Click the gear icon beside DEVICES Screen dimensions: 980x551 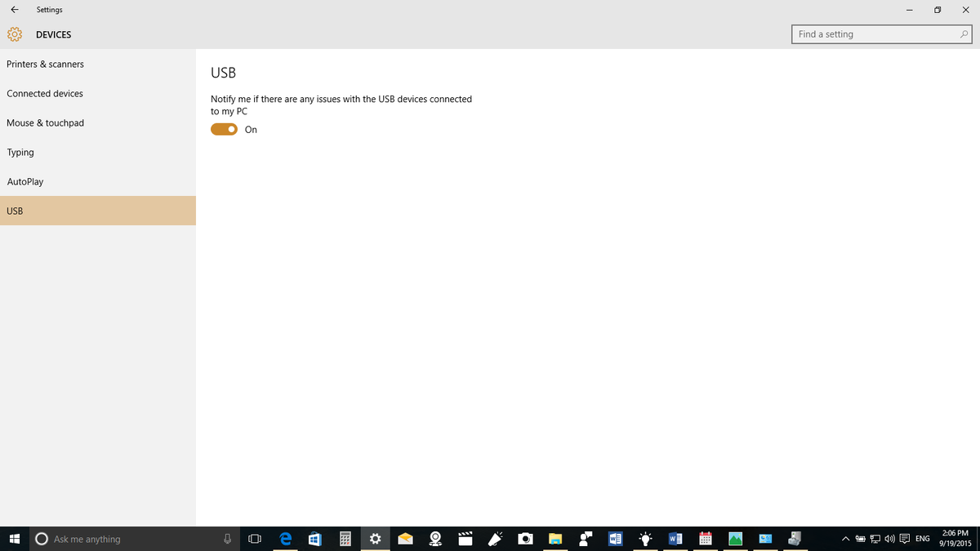pos(14,34)
